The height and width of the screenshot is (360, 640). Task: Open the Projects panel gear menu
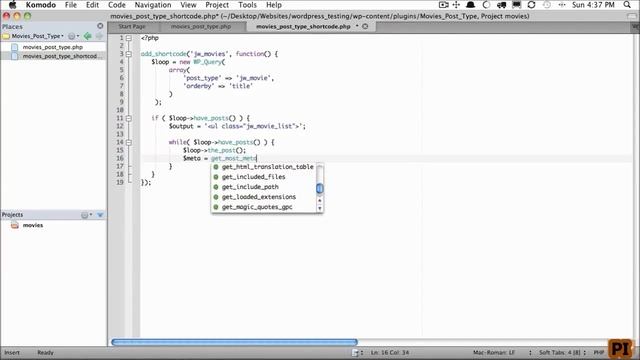pyautogui.click(x=86, y=215)
